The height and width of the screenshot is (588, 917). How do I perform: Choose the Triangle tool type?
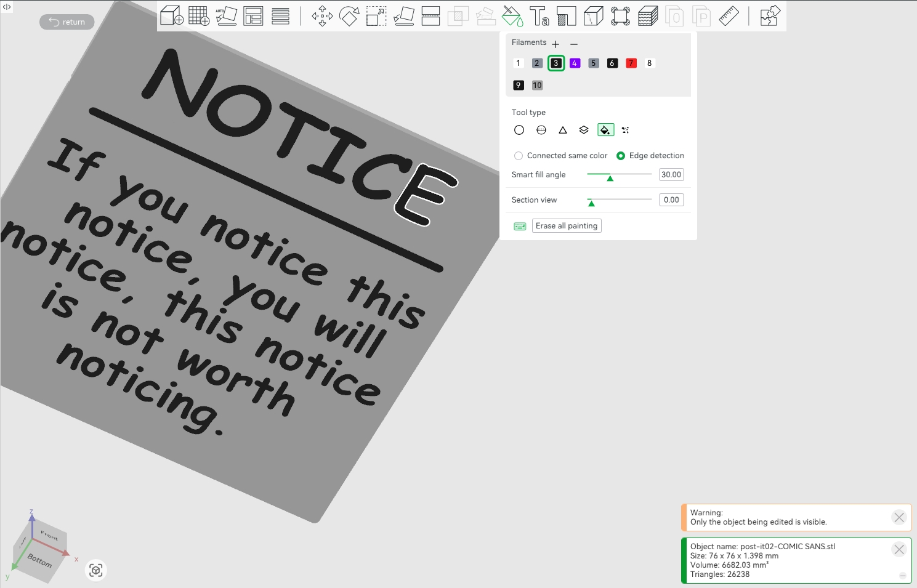point(563,130)
